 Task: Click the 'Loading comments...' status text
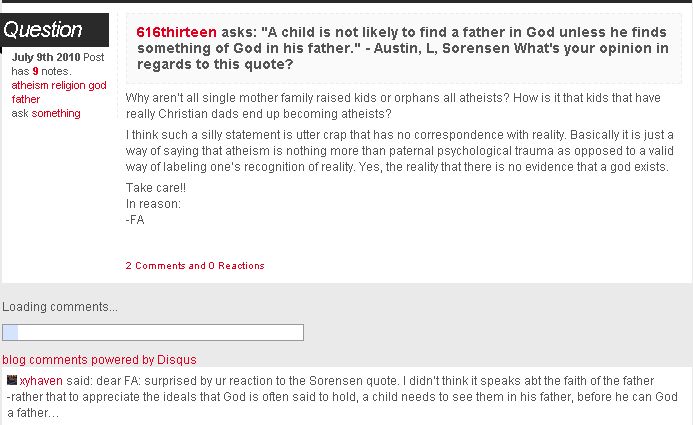60,307
